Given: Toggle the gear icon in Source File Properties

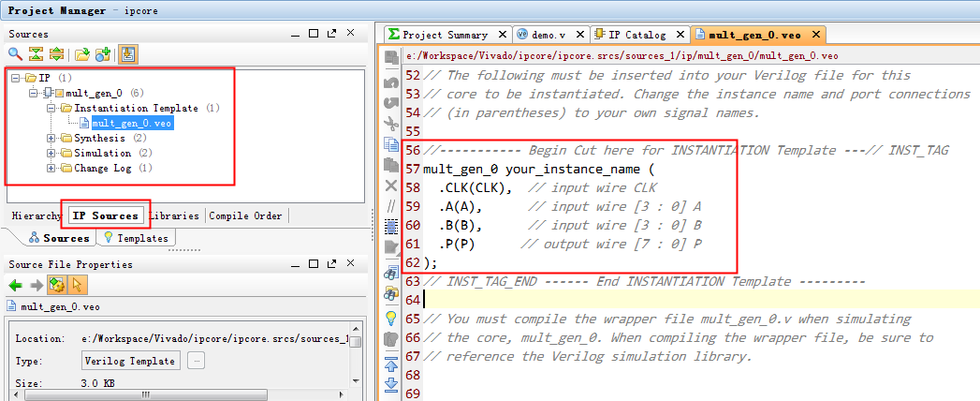Looking at the screenshot, I should [57, 285].
